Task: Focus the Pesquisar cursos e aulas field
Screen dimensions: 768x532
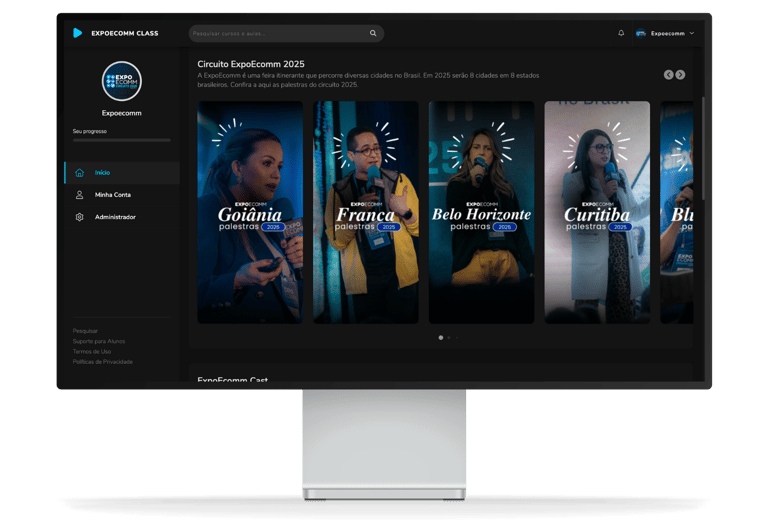Action: [x=286, y=33]
